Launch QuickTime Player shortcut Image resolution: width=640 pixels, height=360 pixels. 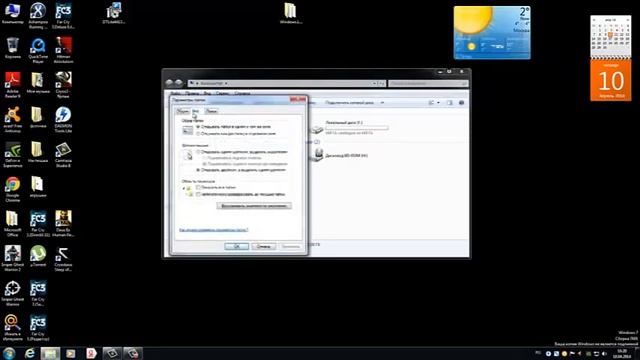[x=38, y=50]
